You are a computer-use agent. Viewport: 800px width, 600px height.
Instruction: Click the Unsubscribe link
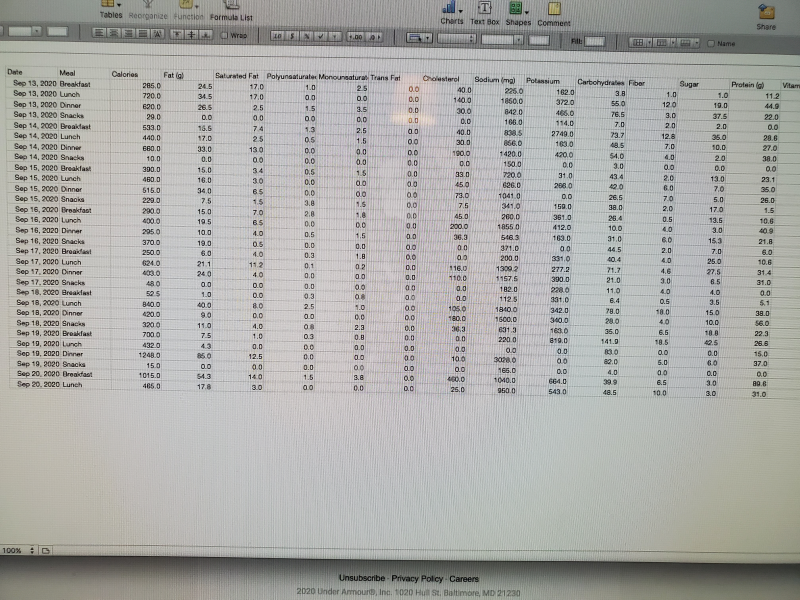(361, 578)
